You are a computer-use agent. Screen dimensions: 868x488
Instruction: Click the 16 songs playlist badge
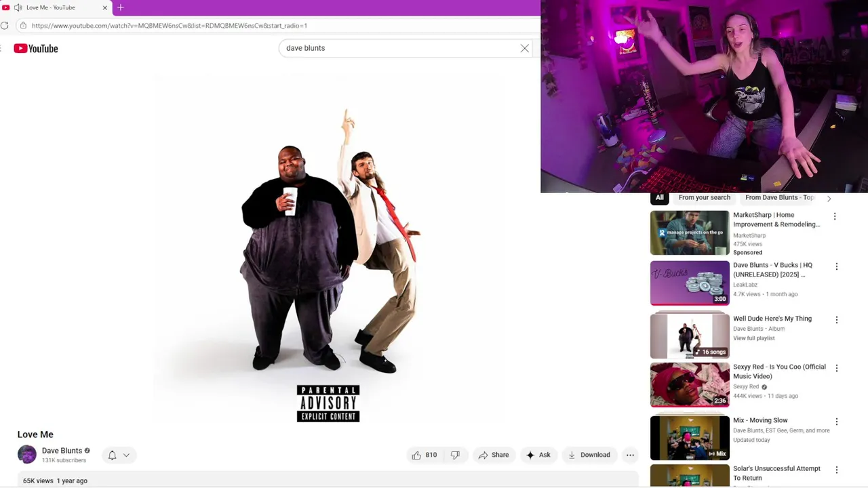[710, 352]
